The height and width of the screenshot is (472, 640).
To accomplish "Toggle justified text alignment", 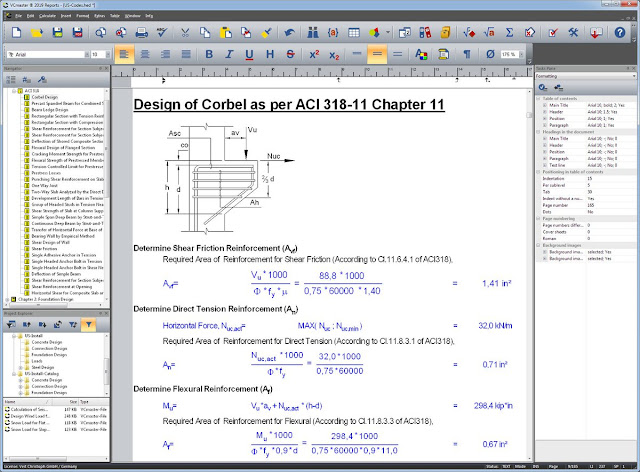I will pyautogui.click(x=186, y=54).
